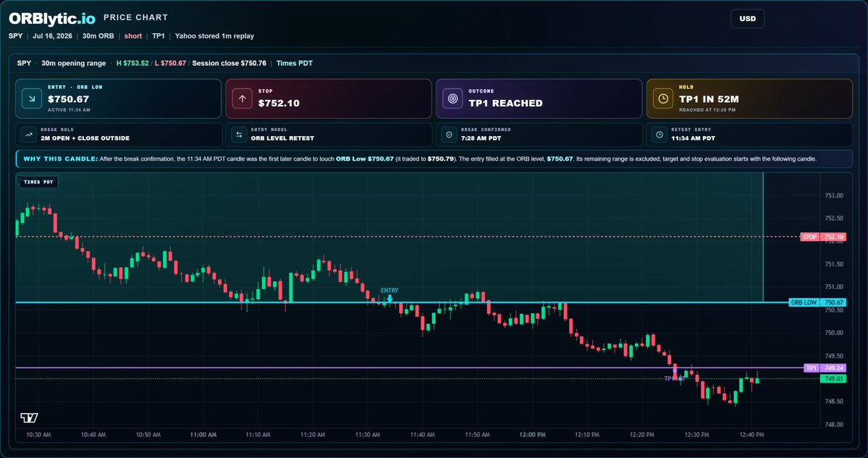This screenshot has width=868, height=458.
Task: Click the 11:30 AM time axis label
Action: [x=368, y=435]
